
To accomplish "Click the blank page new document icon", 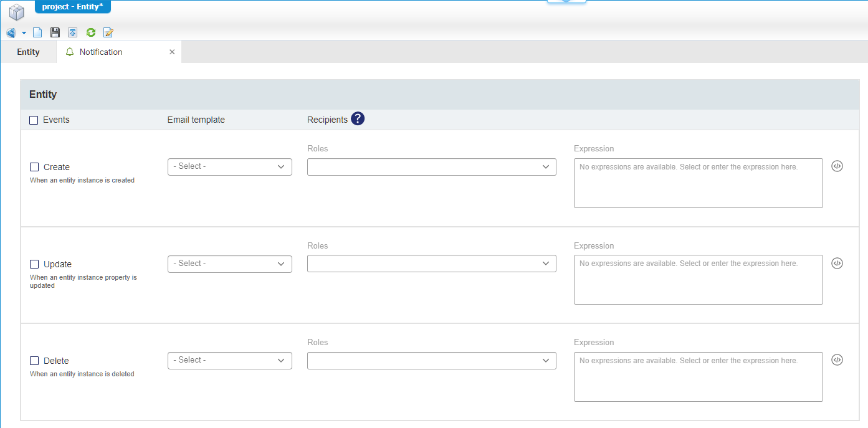I will (x=37, y=32).
